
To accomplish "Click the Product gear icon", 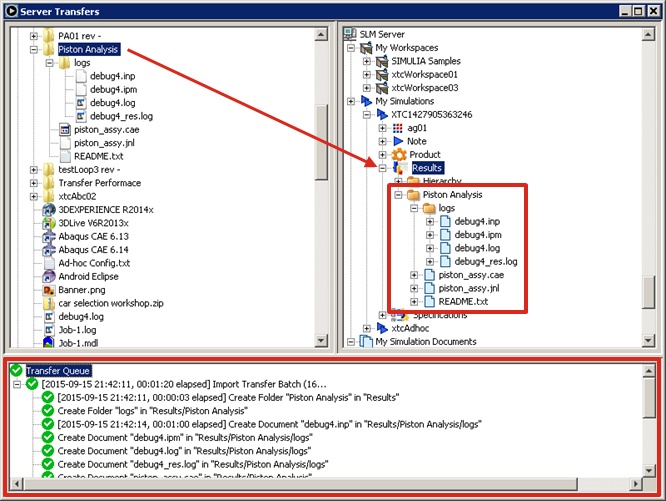I will (x=399, y=155).
